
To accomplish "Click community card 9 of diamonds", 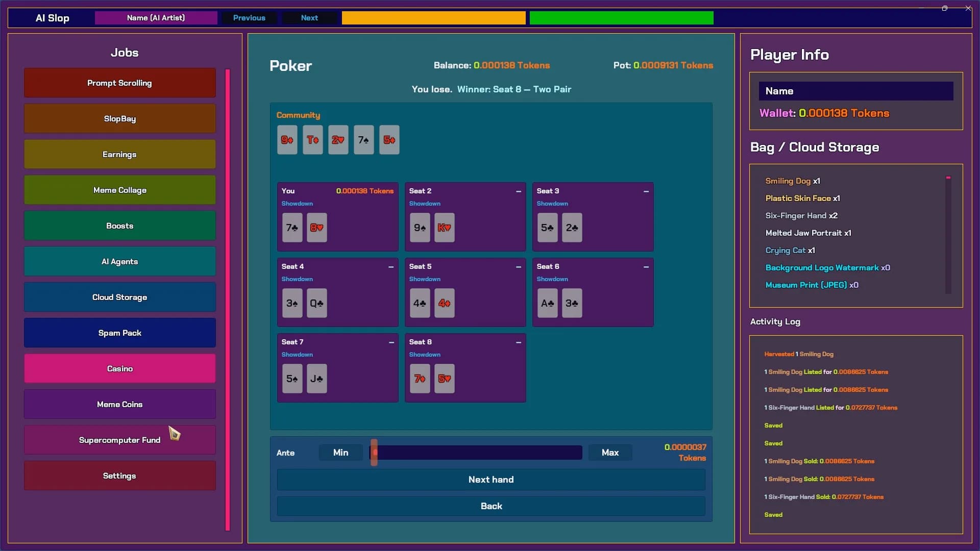I will coord(287,140).
